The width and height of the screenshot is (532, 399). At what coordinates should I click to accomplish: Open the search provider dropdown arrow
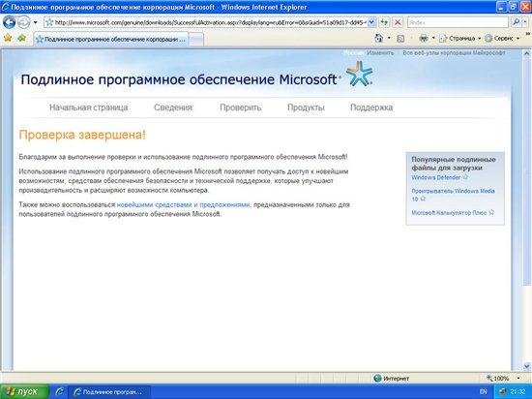(525, 22)
